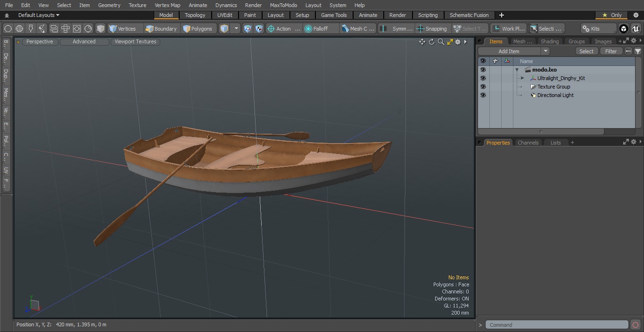The image size is (644, 332).
Task: Click the red record circle beside Command
Action: pos(635,324)
